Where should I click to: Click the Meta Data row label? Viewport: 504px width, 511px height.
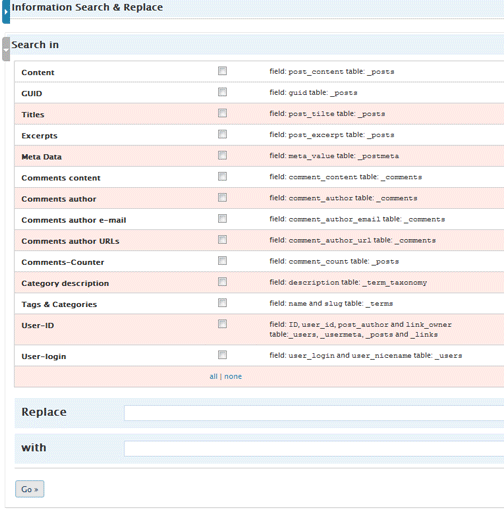coord(41,157)
